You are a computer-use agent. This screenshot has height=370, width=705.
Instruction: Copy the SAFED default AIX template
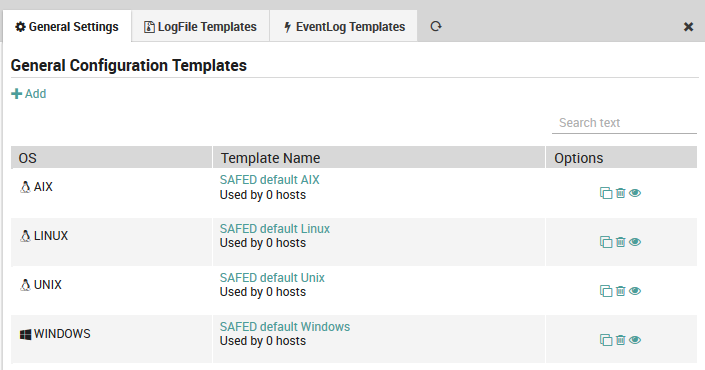[x=606, y=193]
